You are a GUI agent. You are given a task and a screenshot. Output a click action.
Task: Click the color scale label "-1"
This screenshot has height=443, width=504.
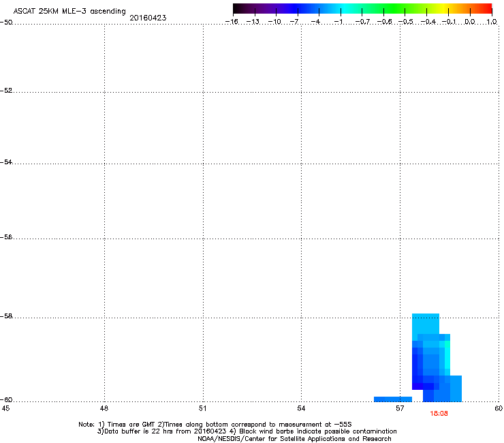(338, 22)
